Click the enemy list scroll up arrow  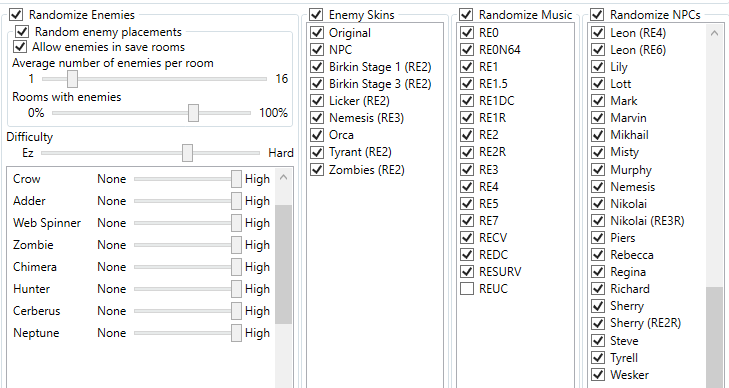pos(284,178)
